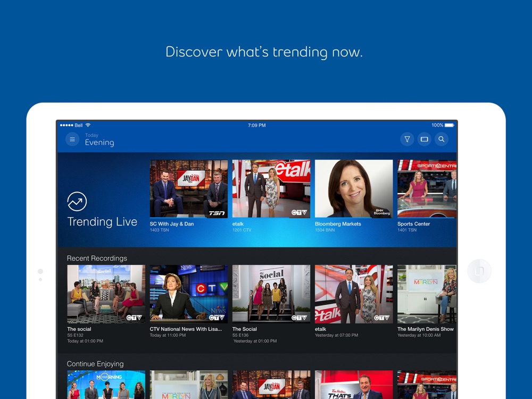Play The Social S5 E136 recording
Image resolution: width=532 pixels, height=399 pixels.
click(x=271, y=294)
